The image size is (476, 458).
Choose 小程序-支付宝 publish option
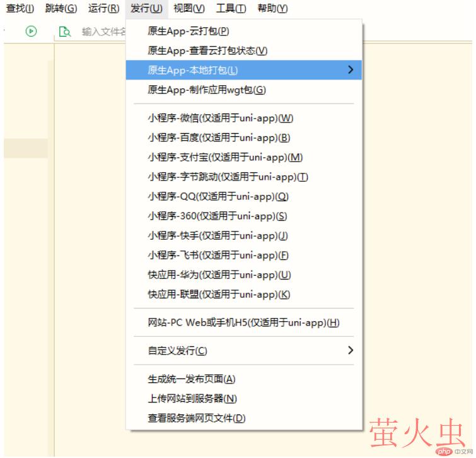pyautogui.click(x=244, y=157)
